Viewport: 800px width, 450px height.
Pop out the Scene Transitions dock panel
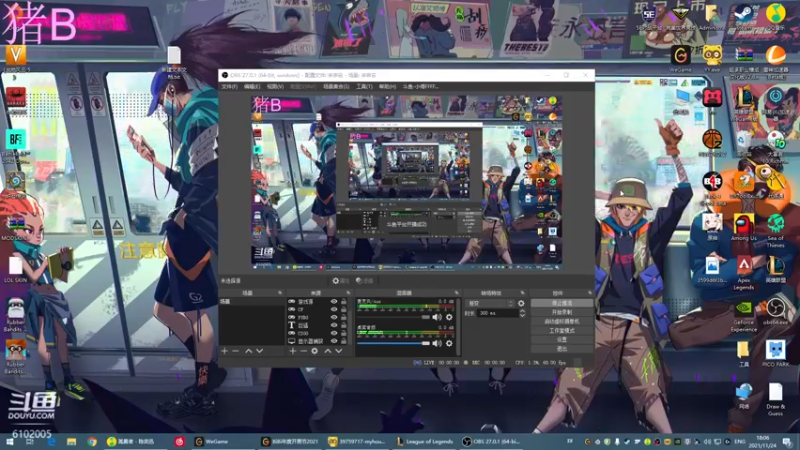click(x=522, y=293)
